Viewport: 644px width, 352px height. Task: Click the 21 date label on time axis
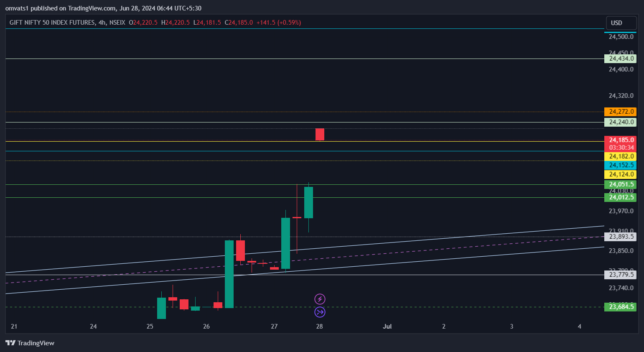(x=14, y=326)
